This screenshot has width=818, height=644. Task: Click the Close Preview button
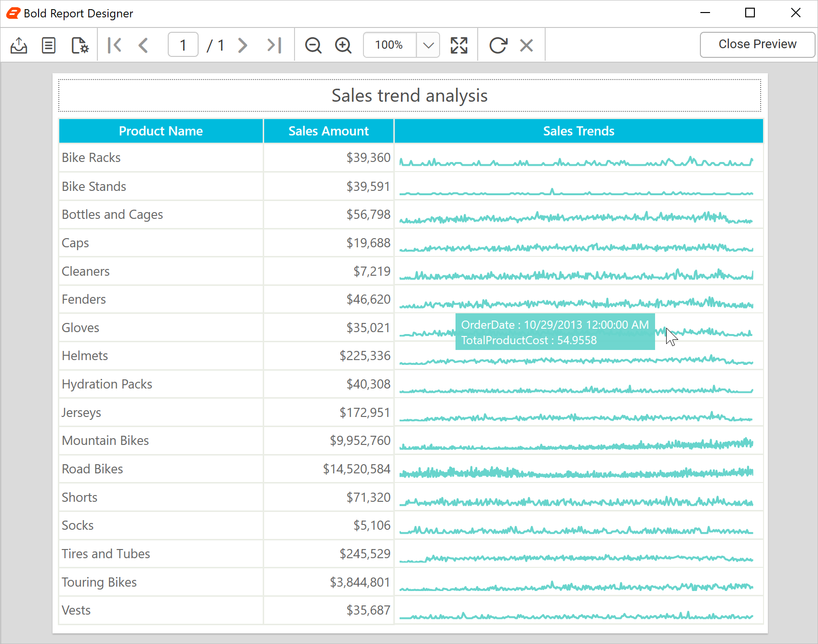[x=757, y=44]
